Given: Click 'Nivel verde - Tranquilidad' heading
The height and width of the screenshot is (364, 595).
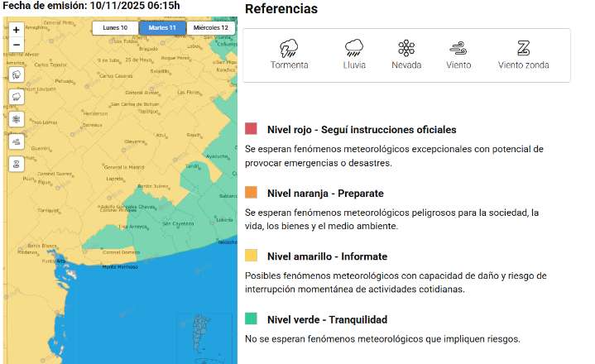Looking at the screenshot, I should click(327, 319).
